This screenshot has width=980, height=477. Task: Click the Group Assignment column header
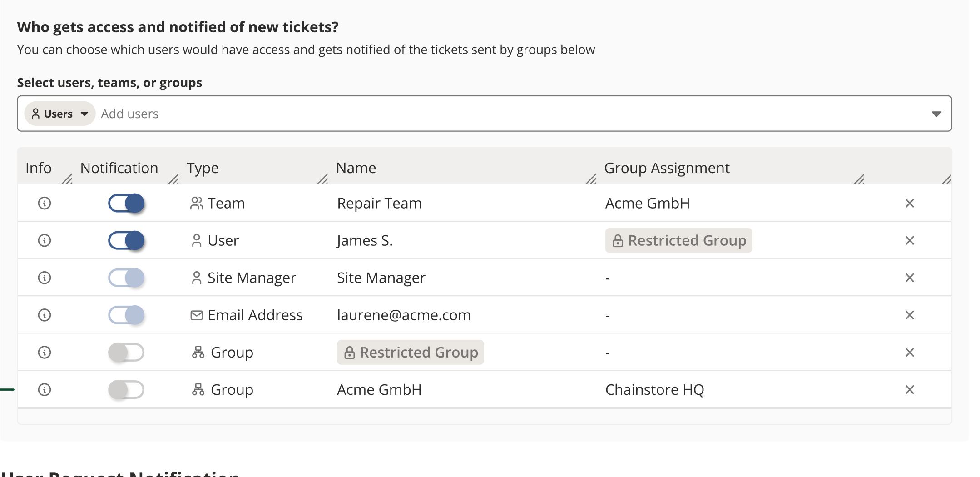click(x=667, y=168)
